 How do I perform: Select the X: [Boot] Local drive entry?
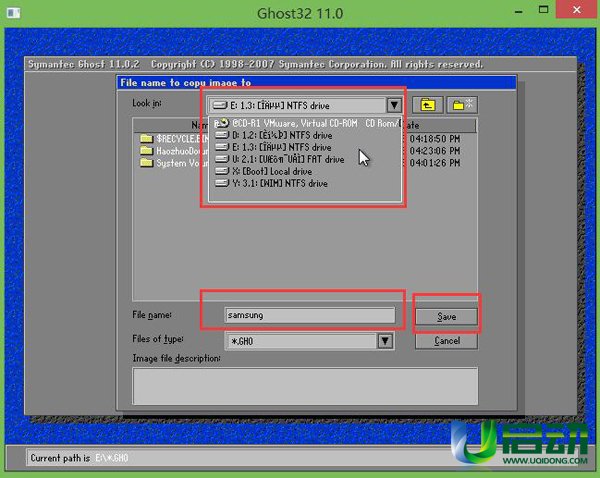pos(307,171)
